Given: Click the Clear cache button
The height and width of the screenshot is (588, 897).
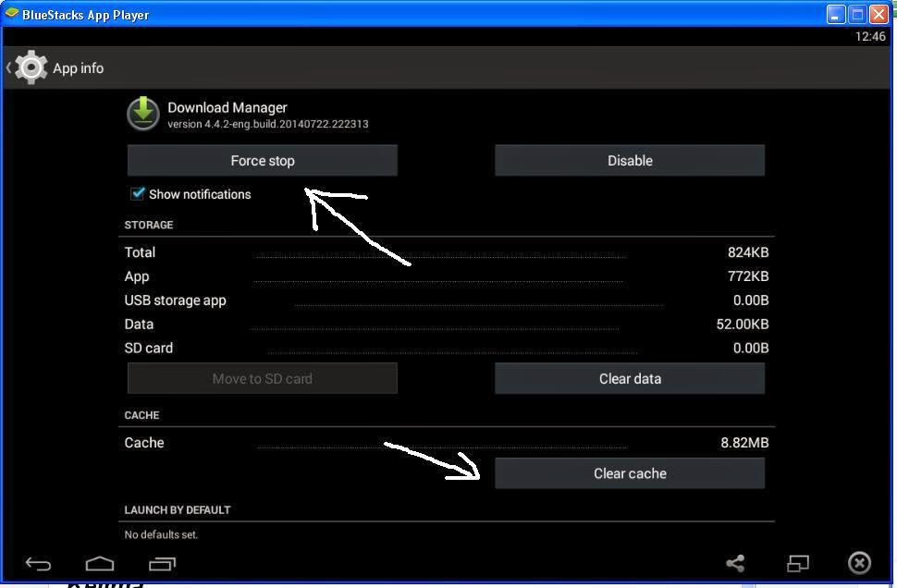Looking at the screenshot, I should [x=629, y=473].
